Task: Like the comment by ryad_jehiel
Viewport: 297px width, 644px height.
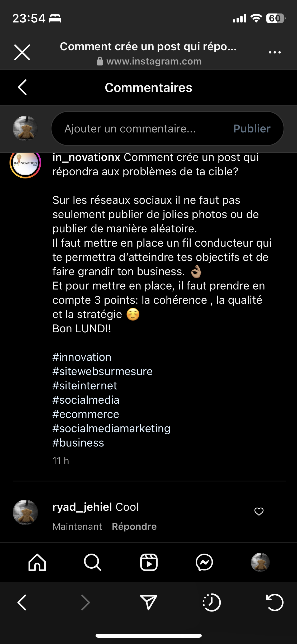Action: pos(259,512)
